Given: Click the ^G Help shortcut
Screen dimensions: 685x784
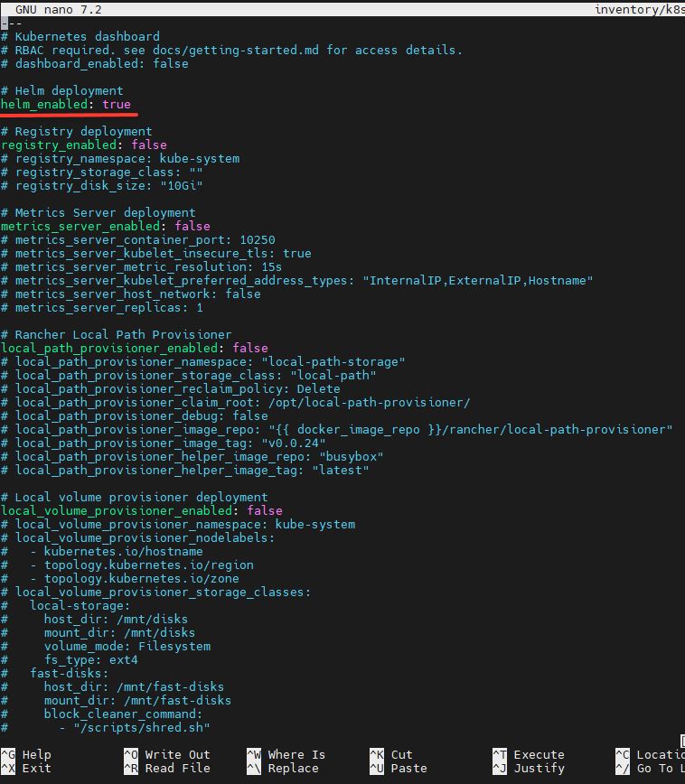Looking at the screenshot, I should click(26, 754).
